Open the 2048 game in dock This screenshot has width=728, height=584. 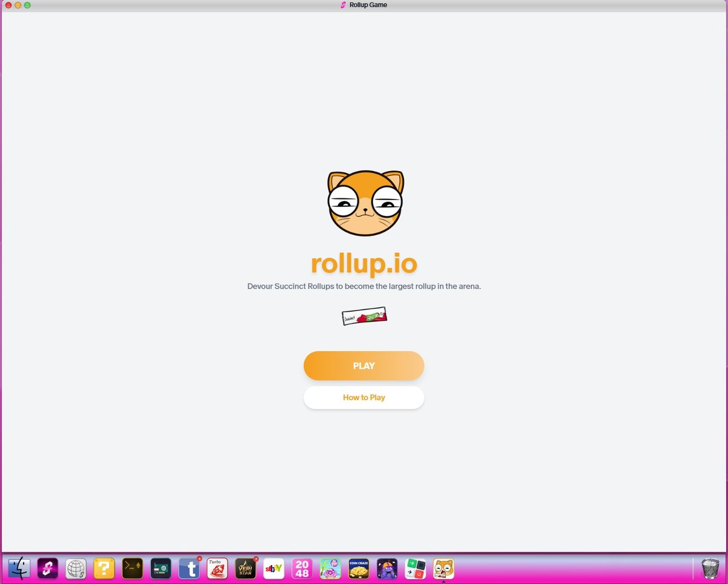click(x=302, y=568)
